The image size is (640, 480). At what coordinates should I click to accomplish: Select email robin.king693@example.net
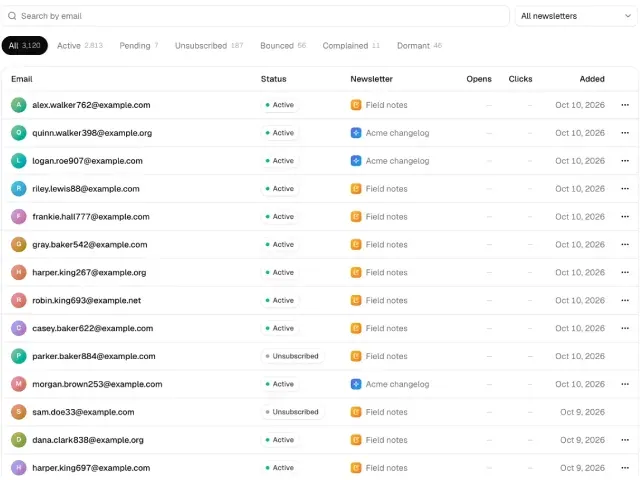pyautogui.click(x=87, y=300)
